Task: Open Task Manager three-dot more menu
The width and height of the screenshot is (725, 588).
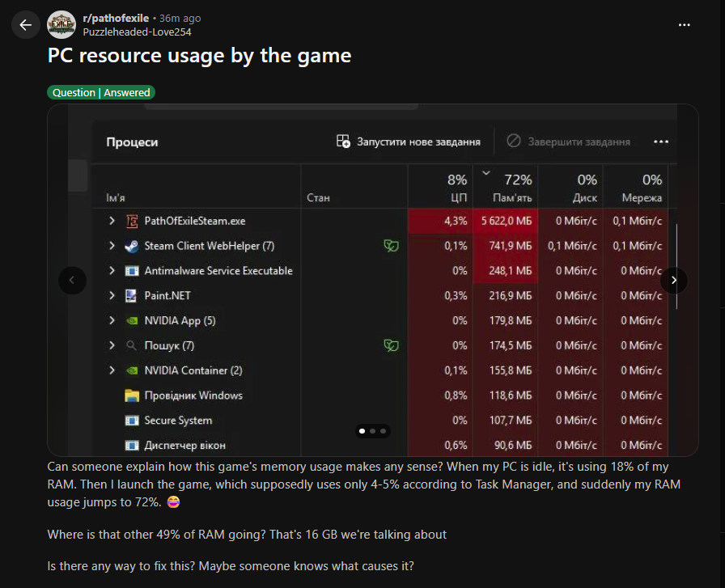Action: coord(661,142)
